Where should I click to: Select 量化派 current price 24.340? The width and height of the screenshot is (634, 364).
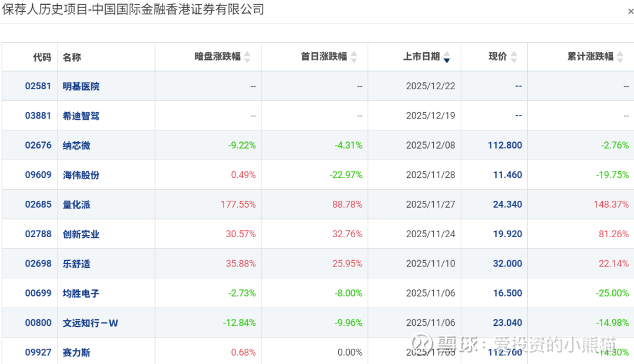[x=507, y=204]
